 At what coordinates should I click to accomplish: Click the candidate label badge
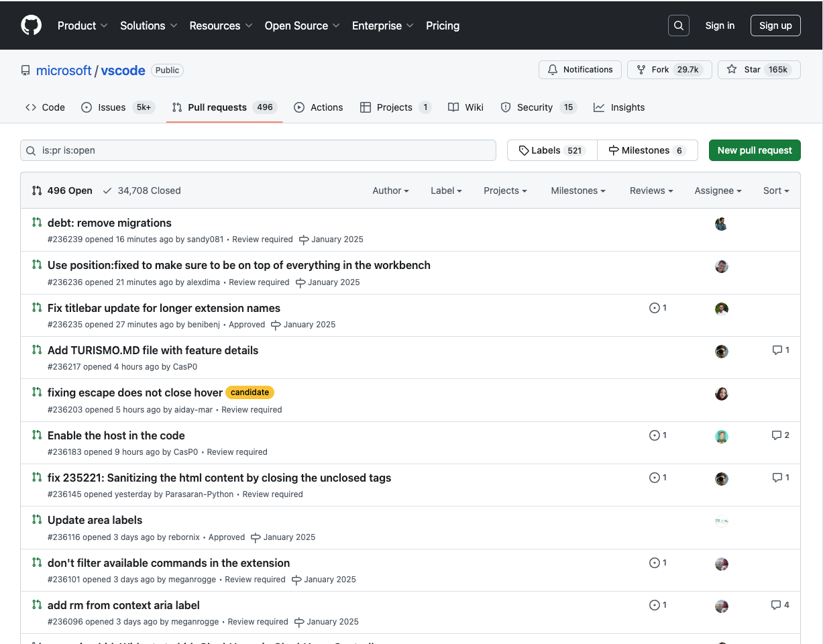pos(250,392)
